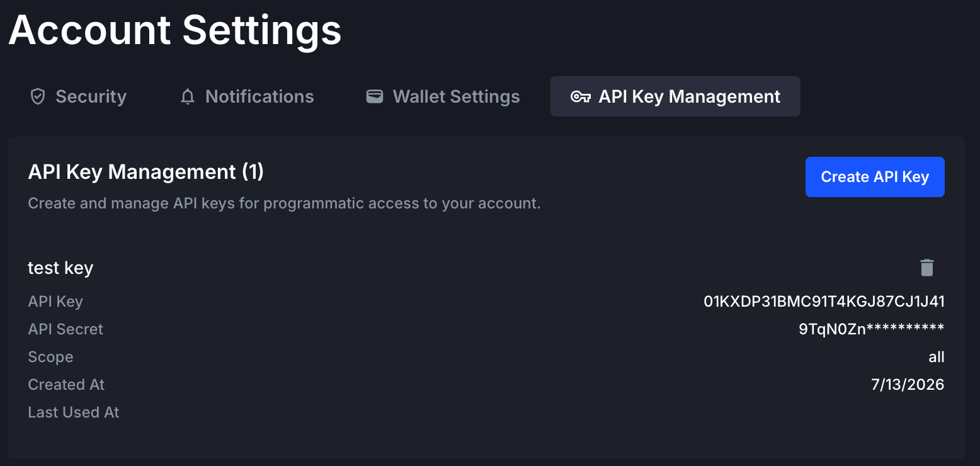Click the shield icon beside Security
Viewport: 980px width, 466px height.
pos(38,96)
